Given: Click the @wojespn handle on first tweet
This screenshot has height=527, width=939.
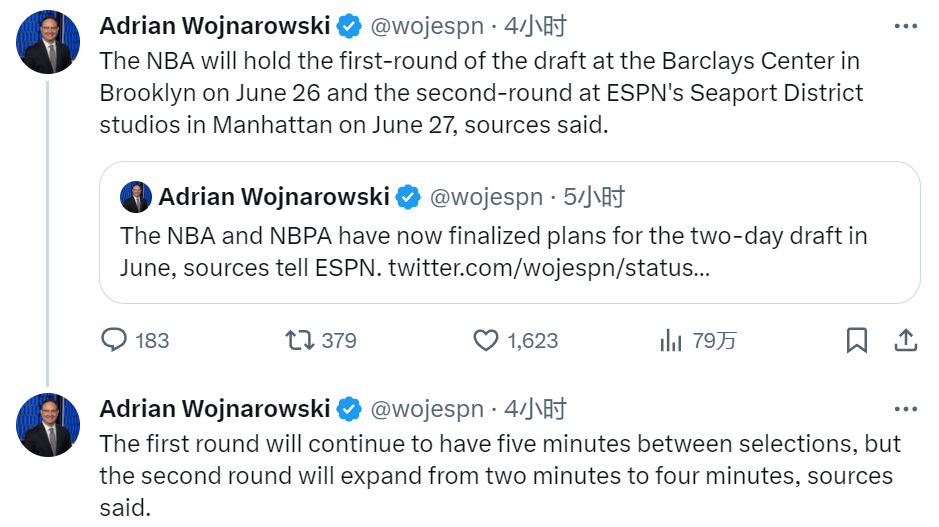Looking at the screenshot, I should [x=427, y=26].
